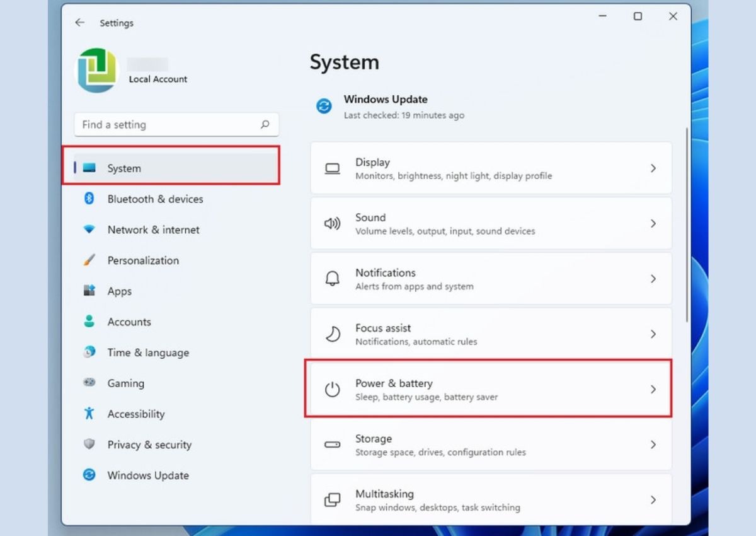The width and height of the screenshot is (756, 536).
Task: Open Focus assist settings card
Action: [491, 334]
